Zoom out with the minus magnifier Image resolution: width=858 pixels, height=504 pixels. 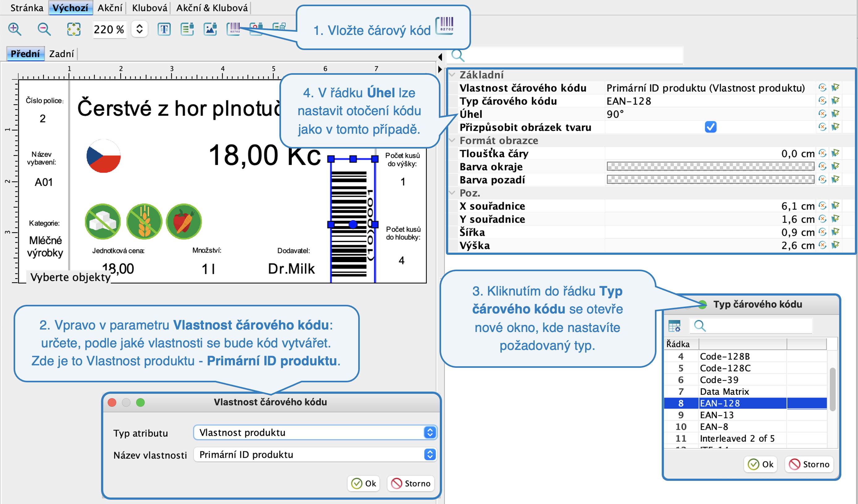44,29
